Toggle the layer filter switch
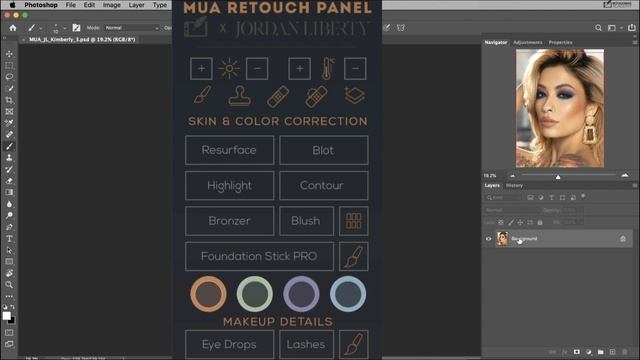This screenshot has height=360, width=640. tap(583, 196)
